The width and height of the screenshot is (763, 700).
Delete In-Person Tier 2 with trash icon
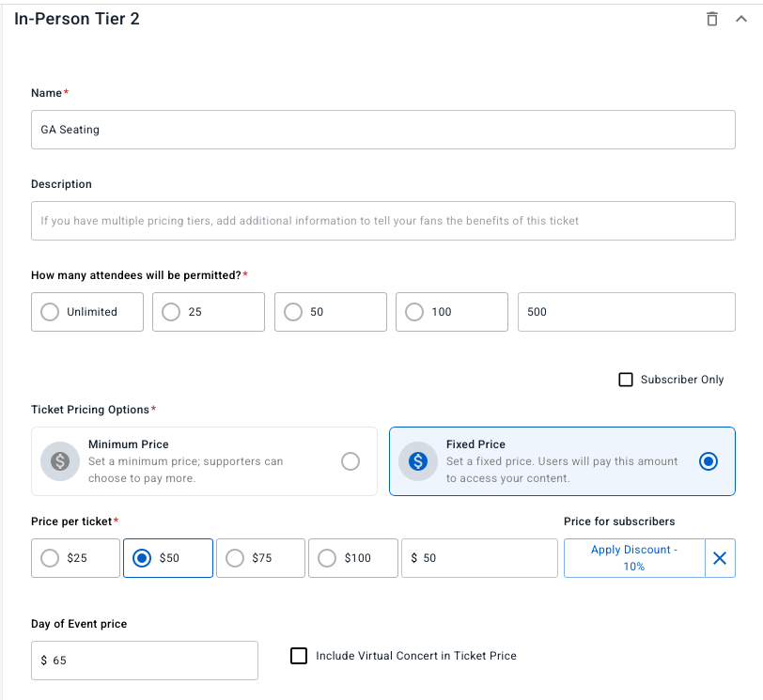pos(712,19)
